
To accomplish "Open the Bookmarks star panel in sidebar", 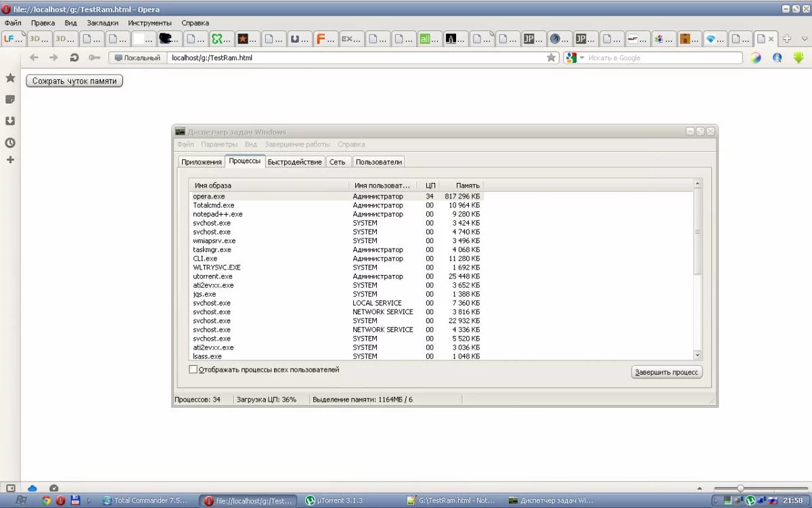I will point(10,78).
